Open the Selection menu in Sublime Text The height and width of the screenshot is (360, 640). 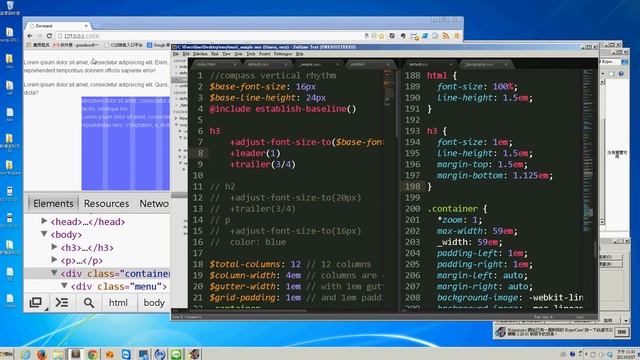[x=200, y=54]
